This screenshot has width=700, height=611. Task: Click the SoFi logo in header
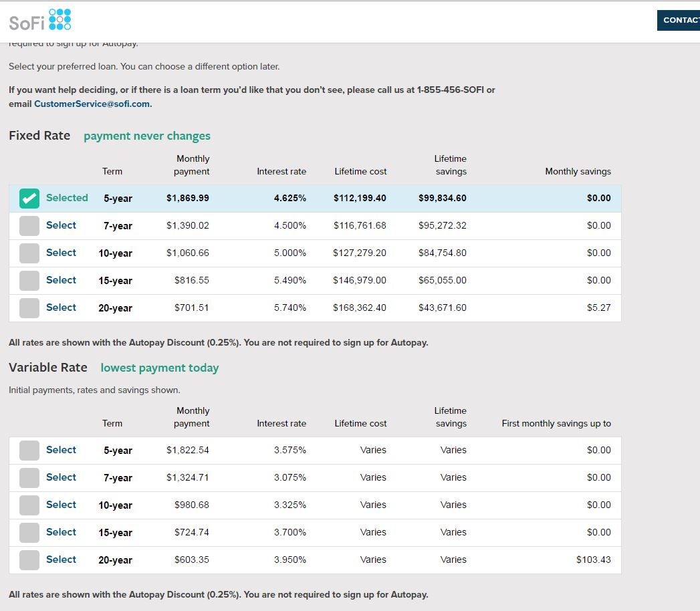pyautogui.click(x=40, y=21)
